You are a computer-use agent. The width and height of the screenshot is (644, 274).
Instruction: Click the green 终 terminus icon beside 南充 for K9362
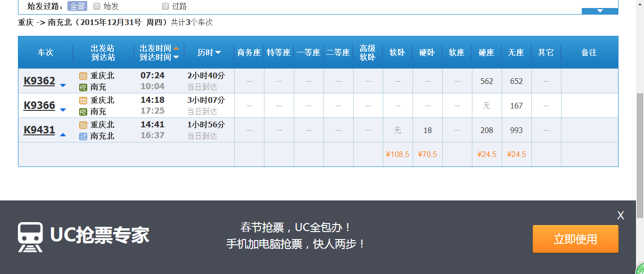tap(83, 87)
